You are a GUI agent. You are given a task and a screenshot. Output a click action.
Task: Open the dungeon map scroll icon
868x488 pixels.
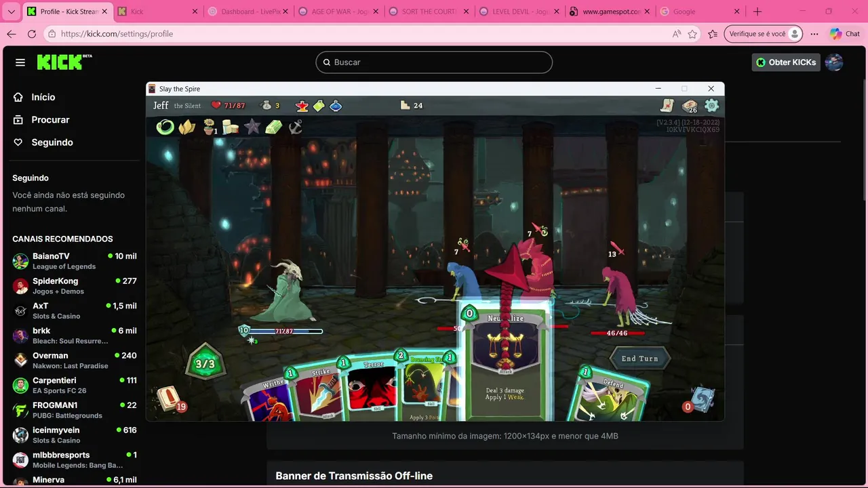coord(667,105)
